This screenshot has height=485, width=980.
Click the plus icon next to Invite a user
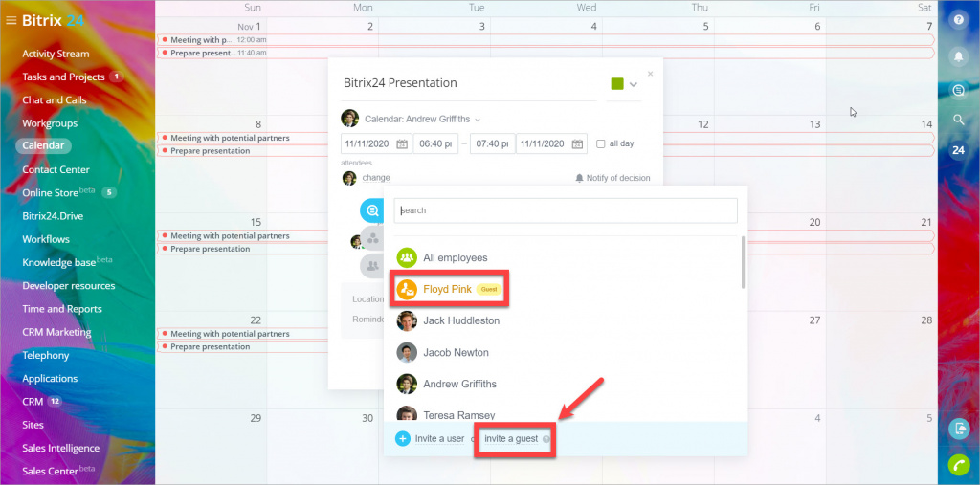click(403, 439)
